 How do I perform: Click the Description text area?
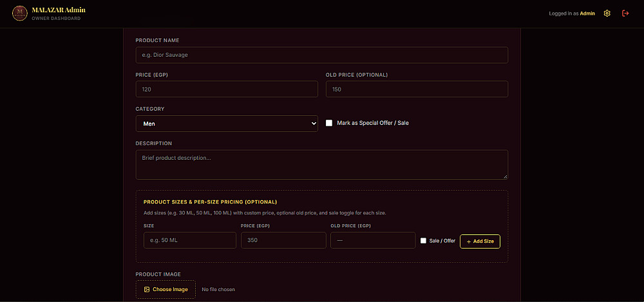pos(322,165)
